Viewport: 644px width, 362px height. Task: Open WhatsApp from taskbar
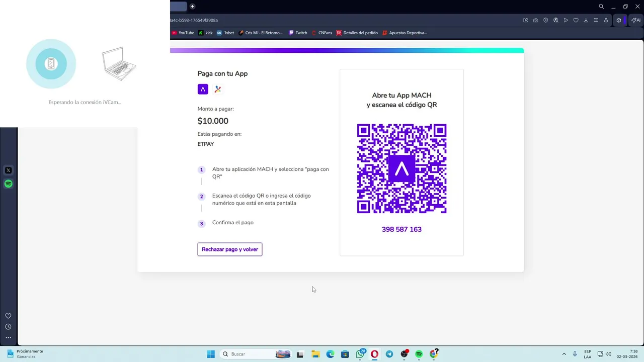tap(360, 354)
